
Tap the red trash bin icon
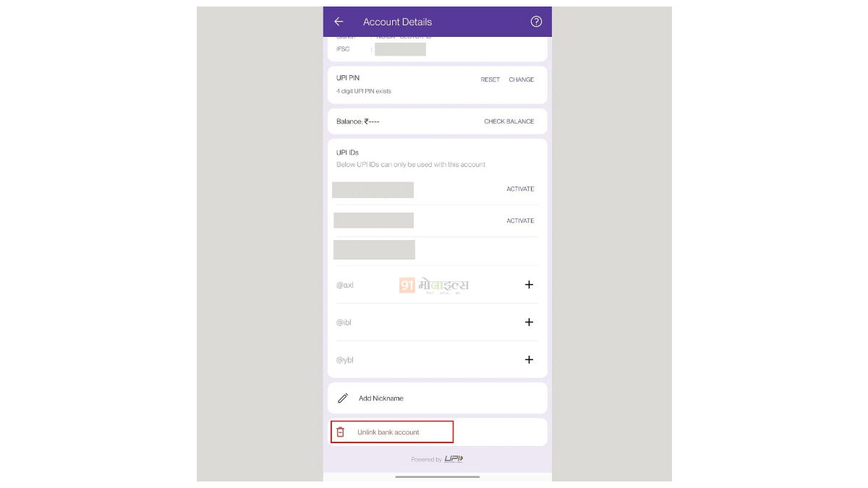(341, 432)
